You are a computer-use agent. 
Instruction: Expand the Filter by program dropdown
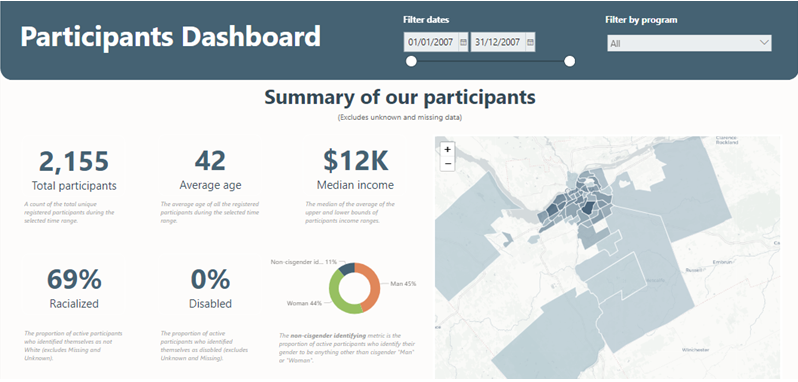[689, 43]
